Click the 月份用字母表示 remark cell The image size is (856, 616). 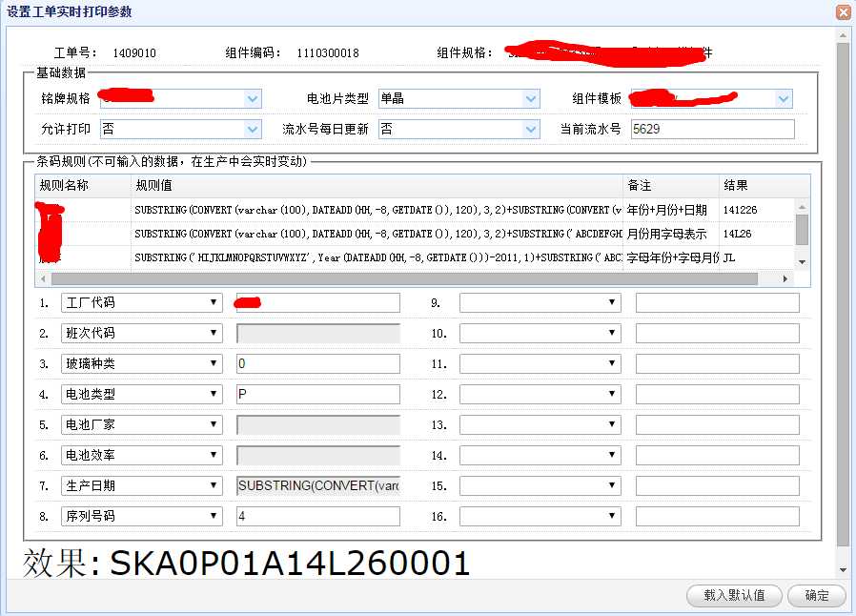[x=671, y=234]
